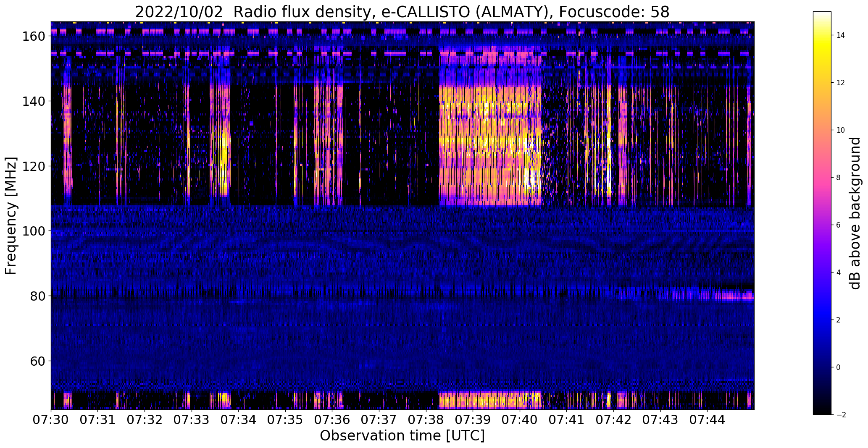The height and width of the screenshot is (448, 868).
Task: Click the 07:41 time tick label
Action: pos(566,420)
